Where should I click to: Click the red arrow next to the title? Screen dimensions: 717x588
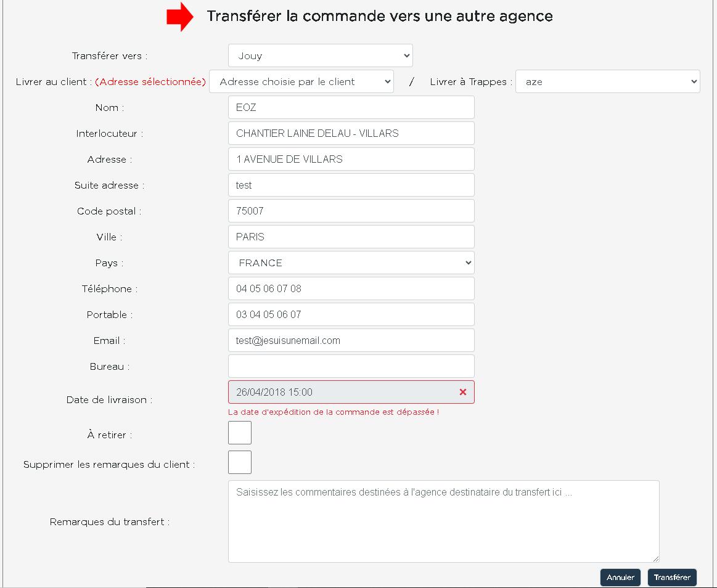pyautogui.click(x=179, y=17)
